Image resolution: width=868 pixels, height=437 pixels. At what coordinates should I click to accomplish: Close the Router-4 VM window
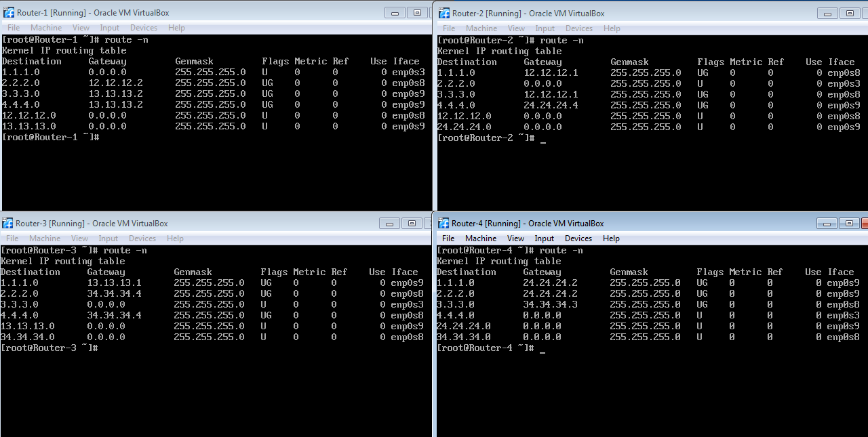pyautogui.click(x=864, y=223)
